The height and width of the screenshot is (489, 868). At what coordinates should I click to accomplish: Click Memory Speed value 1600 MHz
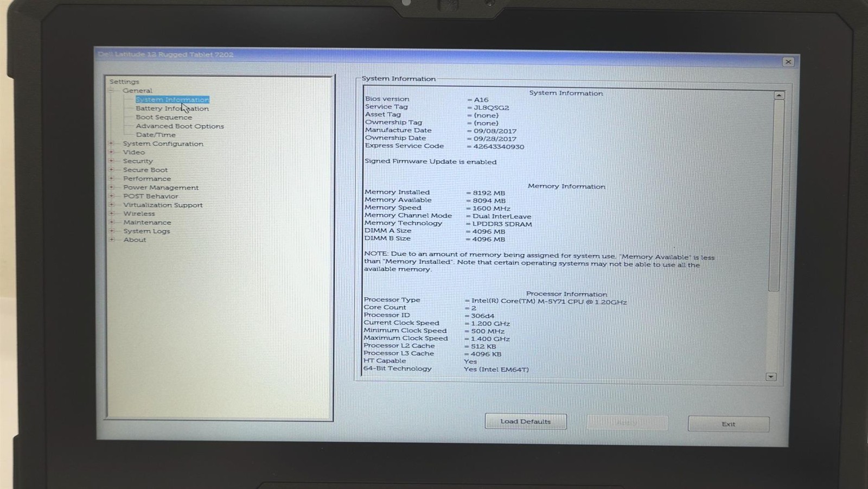[x=492, y=208]
